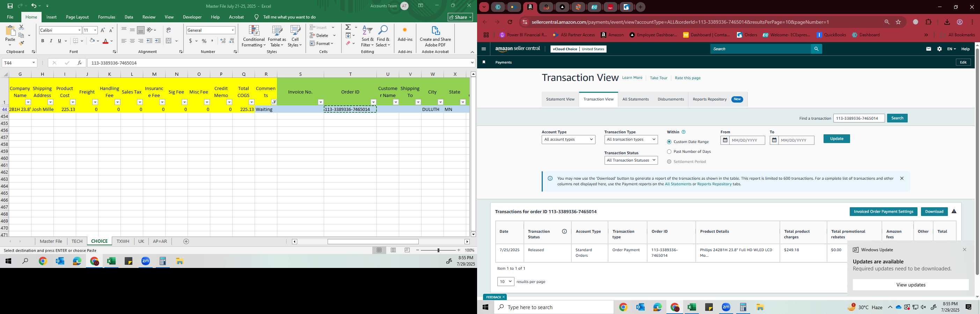Click the Excel font color swatch

[x=106, y=41]
